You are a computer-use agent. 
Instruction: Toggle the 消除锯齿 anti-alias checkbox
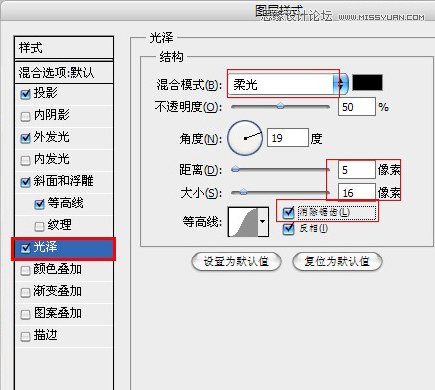[288, 213]
